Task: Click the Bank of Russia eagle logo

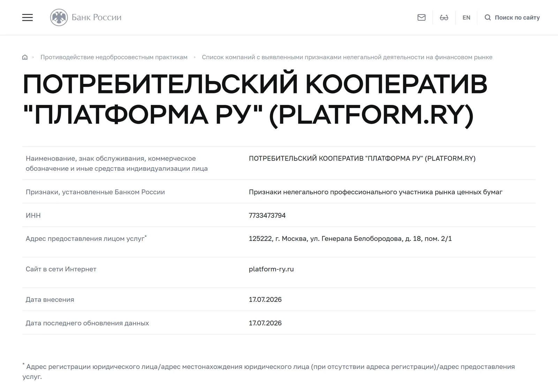Action: click(x=59, y=17)
